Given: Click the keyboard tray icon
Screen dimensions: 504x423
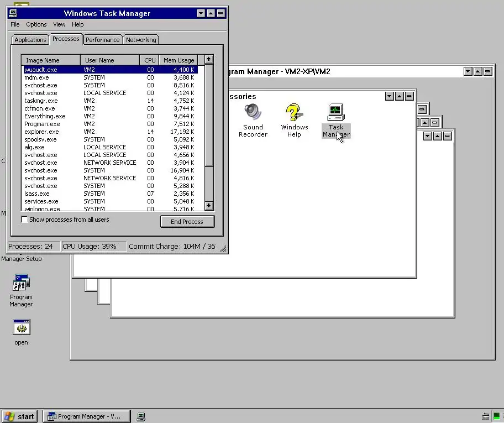Looking at the screenshot, I should coord(486,417).
